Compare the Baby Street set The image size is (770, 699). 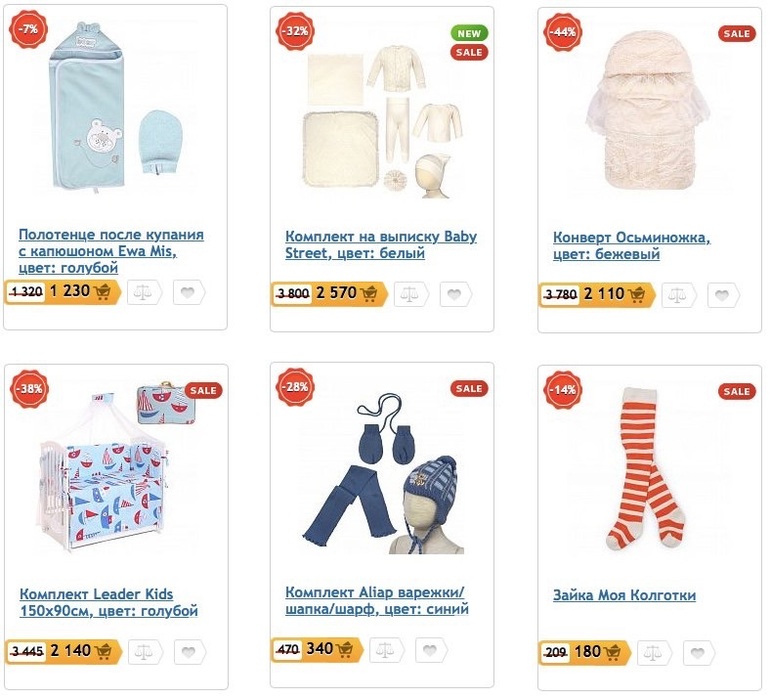(411, 293)
